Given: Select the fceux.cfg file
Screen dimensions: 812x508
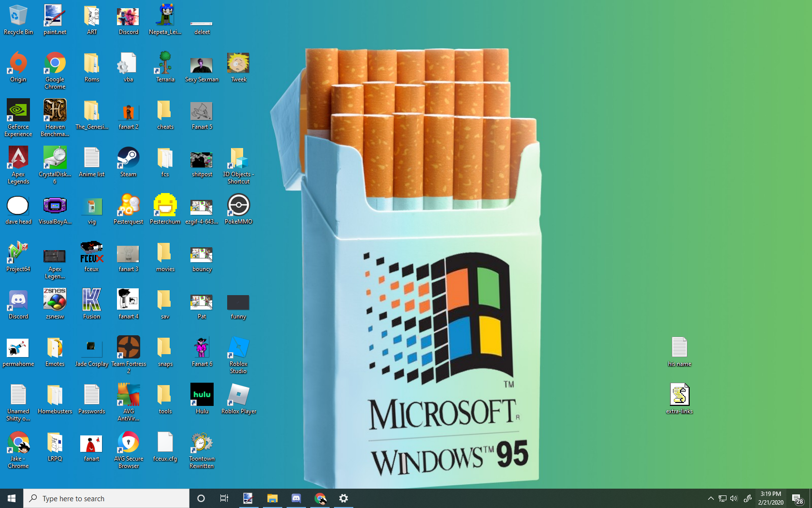Looking at the screenshot, I should tap(165, 447).
